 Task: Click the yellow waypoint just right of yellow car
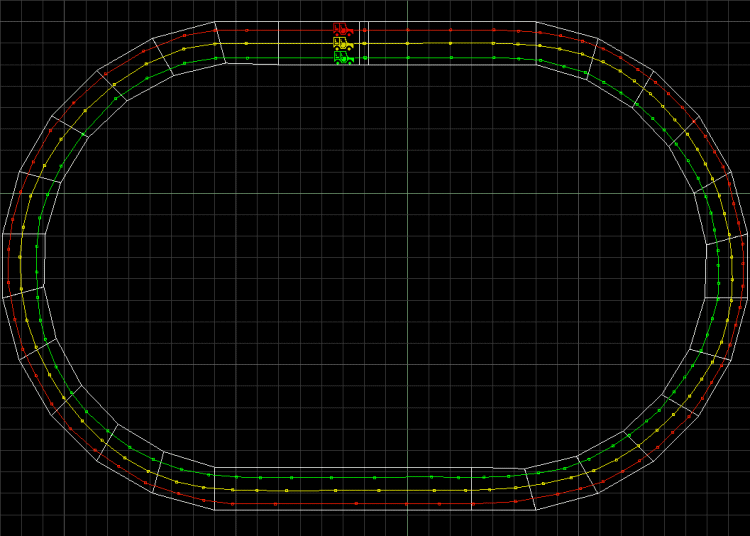click(366, 44)
